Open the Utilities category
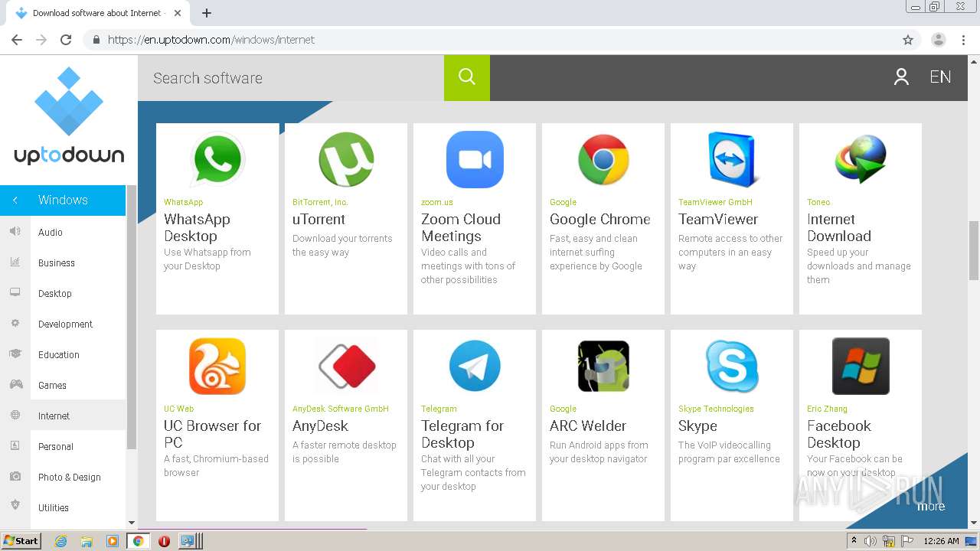Screen dimensions: 980x551 tap(54, 507)
